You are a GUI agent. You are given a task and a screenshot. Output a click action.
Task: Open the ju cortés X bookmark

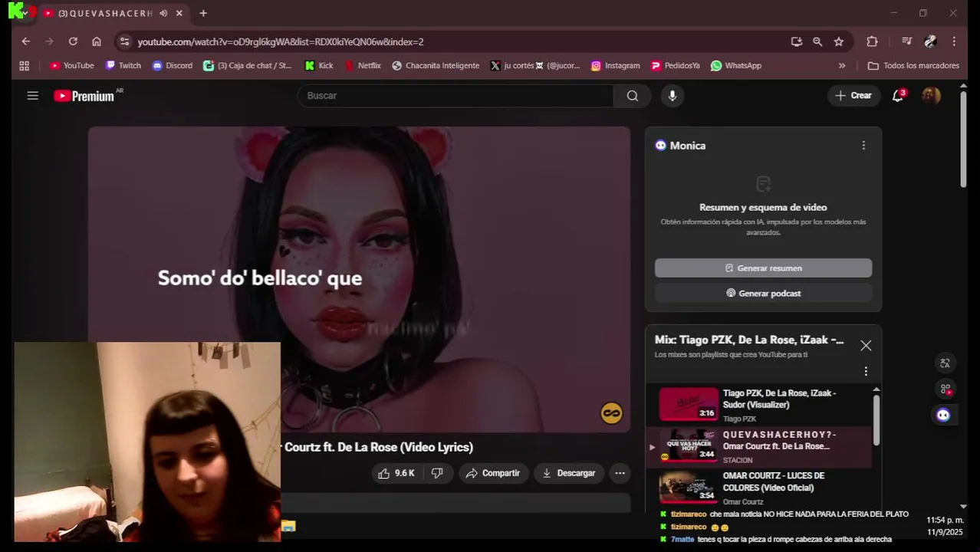click(536, 66)
